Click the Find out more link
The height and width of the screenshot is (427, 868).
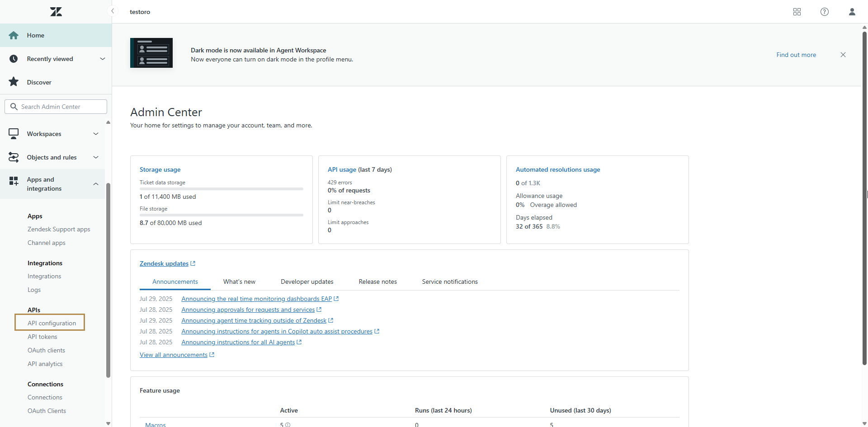(796, 55)
